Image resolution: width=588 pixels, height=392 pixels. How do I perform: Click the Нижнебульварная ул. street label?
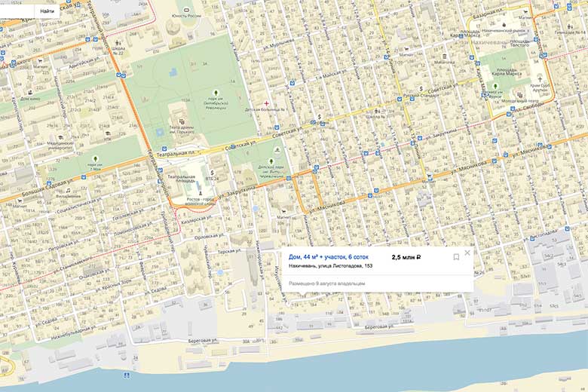[74, 332]
